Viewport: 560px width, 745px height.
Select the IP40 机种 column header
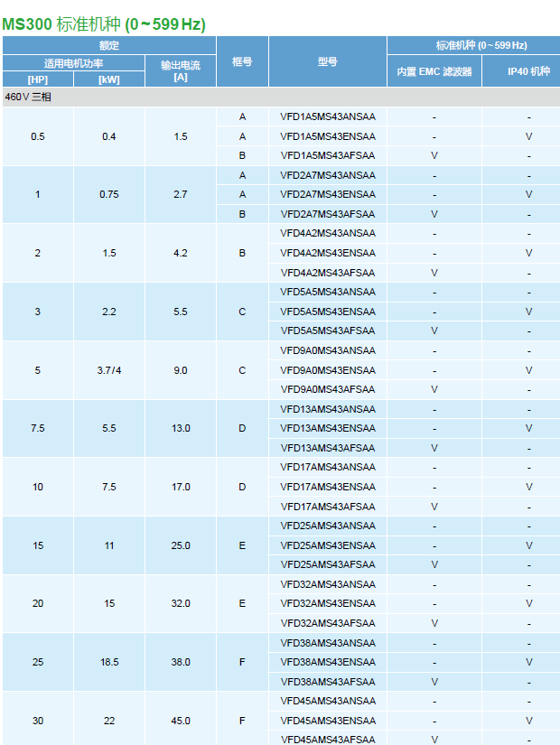tap(528, 71)
